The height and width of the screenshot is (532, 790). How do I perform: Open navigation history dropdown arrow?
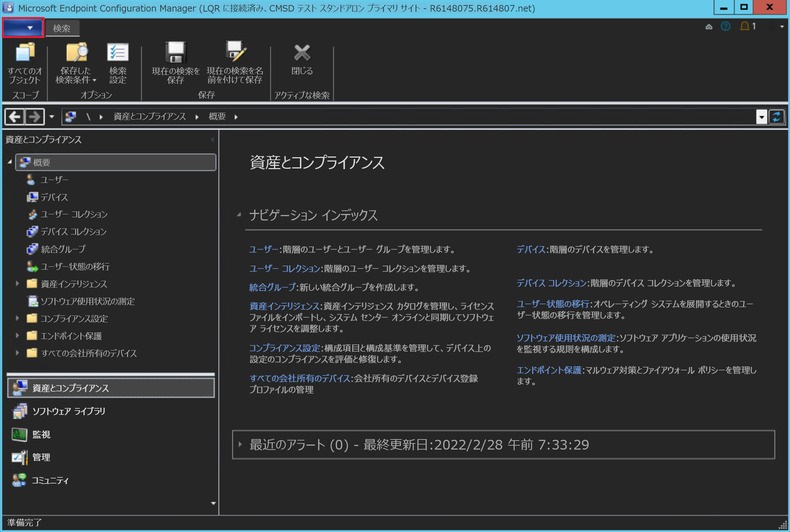(x=52, y=117)
